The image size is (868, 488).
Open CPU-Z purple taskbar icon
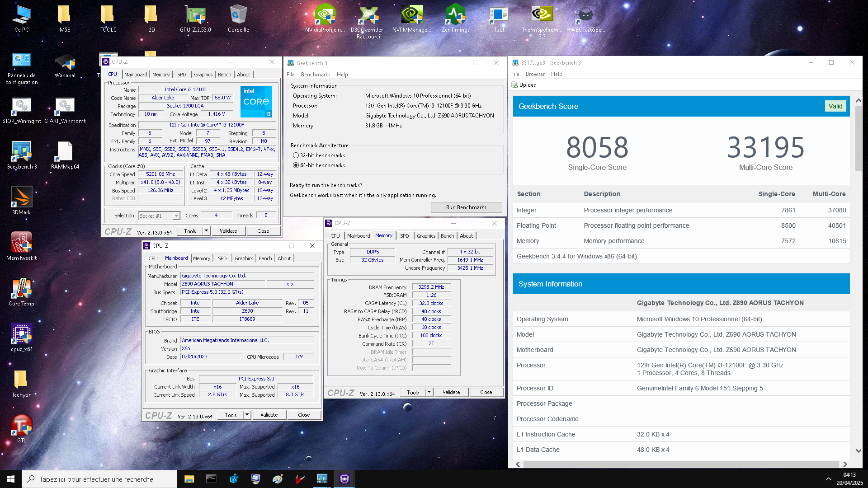344,479
